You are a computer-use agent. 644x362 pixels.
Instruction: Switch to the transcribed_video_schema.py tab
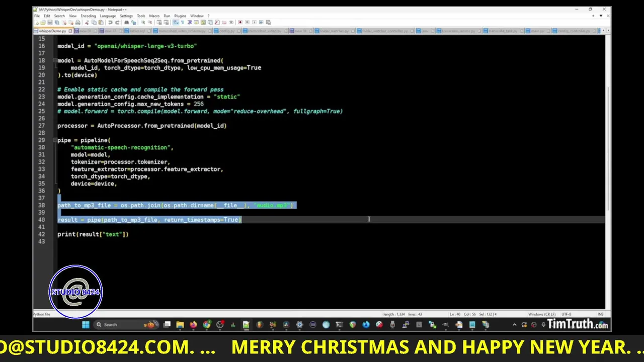point(183,31)
